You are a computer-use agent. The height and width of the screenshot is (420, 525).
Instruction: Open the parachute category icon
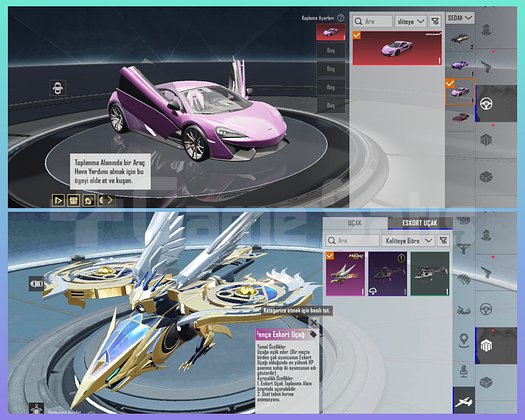coord(463,249)
